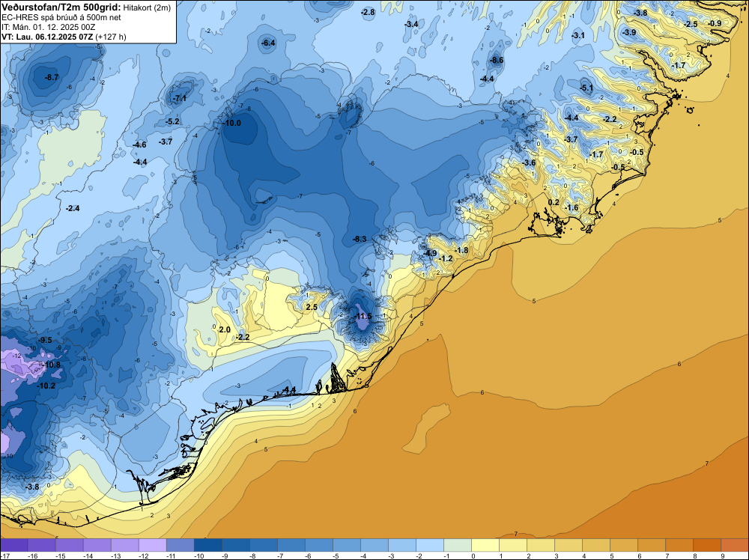Select the -1.8 temperature value

click(461, 250)
